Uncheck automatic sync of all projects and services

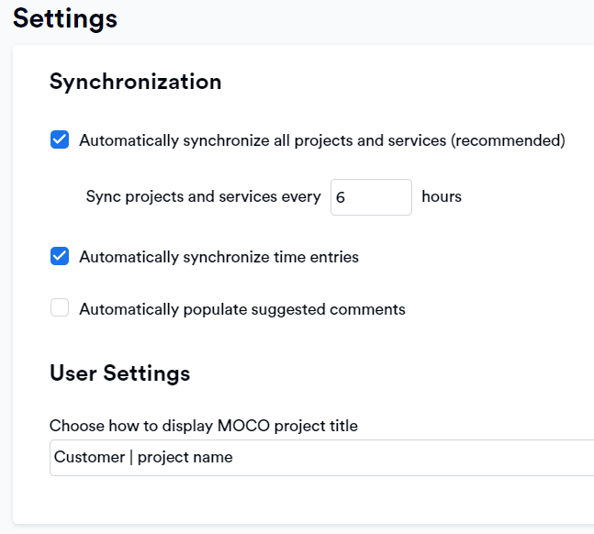point(59,140)
